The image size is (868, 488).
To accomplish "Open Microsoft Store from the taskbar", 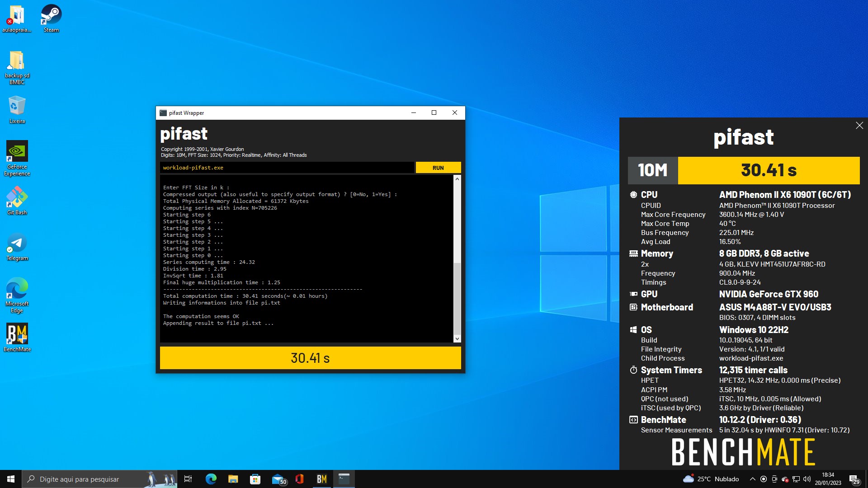I will tap(255, 479).
